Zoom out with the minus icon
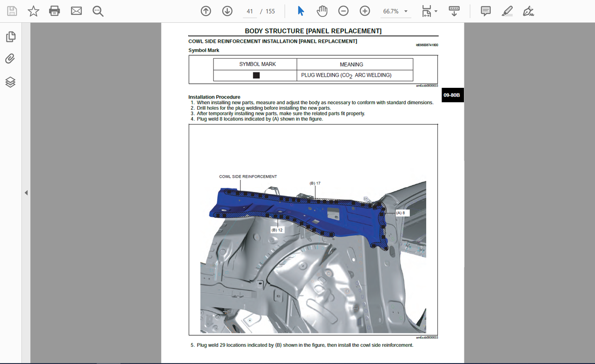 click(x=344, y=11)
